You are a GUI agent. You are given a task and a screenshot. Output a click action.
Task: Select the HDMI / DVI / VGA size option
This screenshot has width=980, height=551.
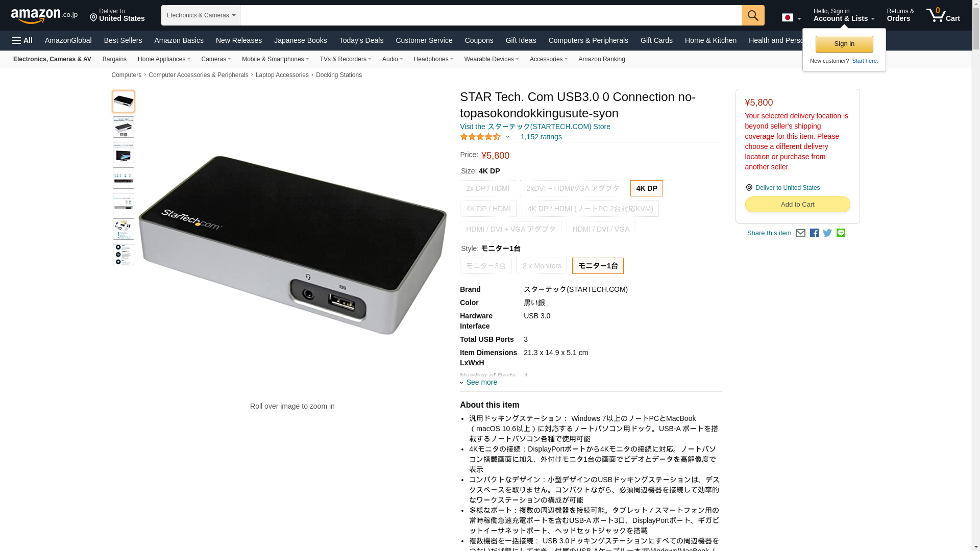(x=601, y=229)
